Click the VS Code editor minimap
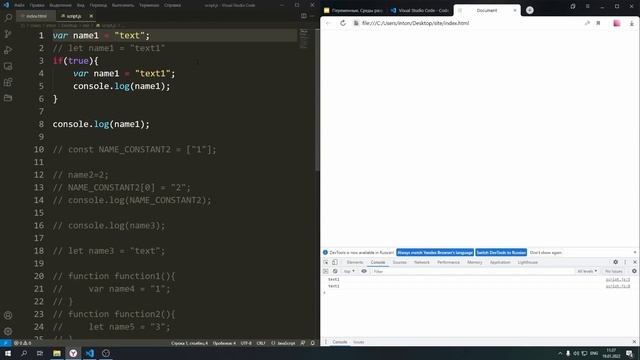Image resolution: width=640 pixels, height=360 pixels. pos(304,39)
